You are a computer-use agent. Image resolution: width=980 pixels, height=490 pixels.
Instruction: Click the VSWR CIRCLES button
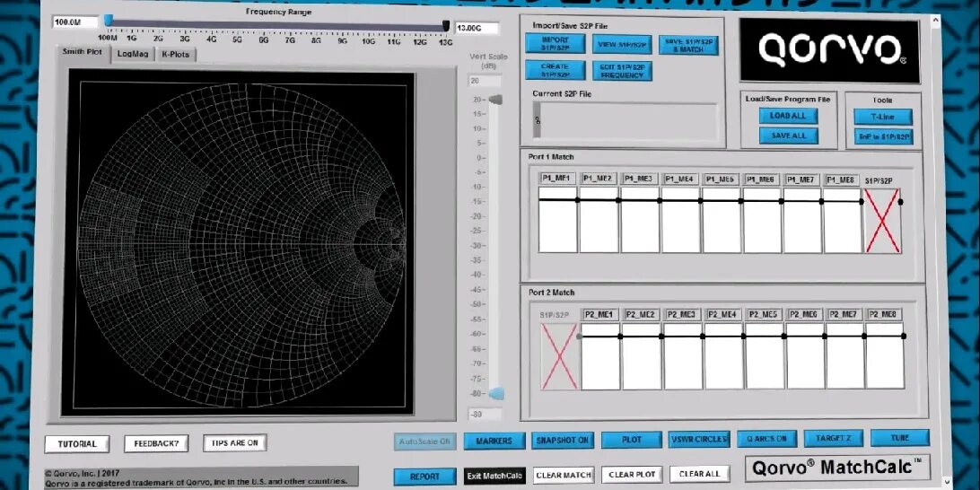[x=699, y=439]
